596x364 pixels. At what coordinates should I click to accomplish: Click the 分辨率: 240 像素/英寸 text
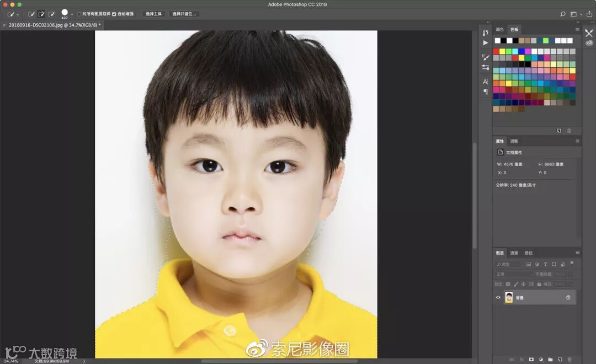pos(515,185)
